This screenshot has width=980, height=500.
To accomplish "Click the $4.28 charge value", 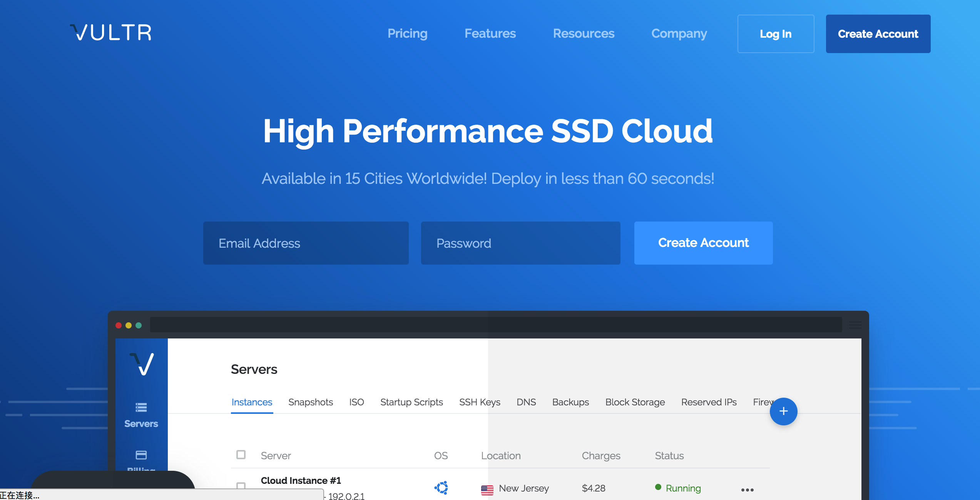I will [x=594, y=488].
